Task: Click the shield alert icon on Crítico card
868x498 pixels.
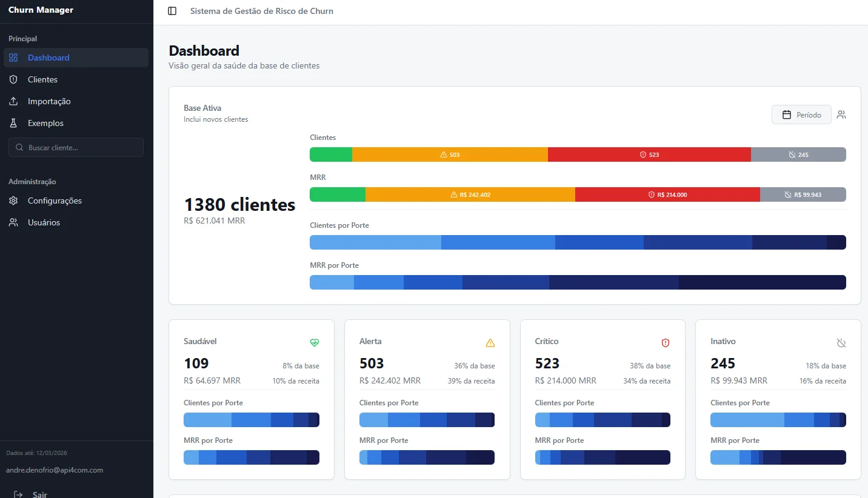Action: [x=666, y=343]
